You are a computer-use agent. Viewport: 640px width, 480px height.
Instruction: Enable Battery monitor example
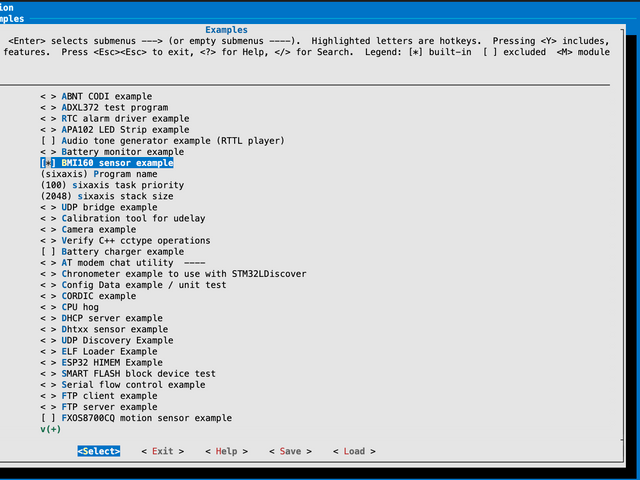tap(112, 152)
